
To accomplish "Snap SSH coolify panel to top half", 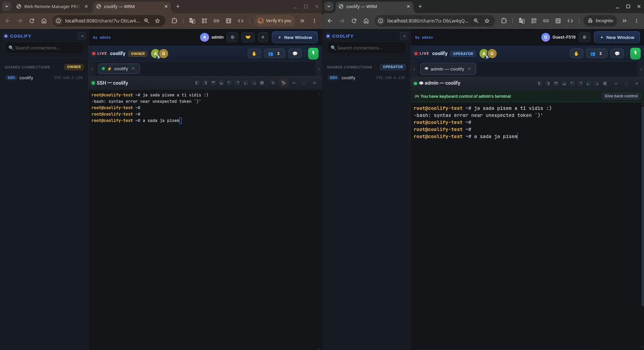I will 213,83.
